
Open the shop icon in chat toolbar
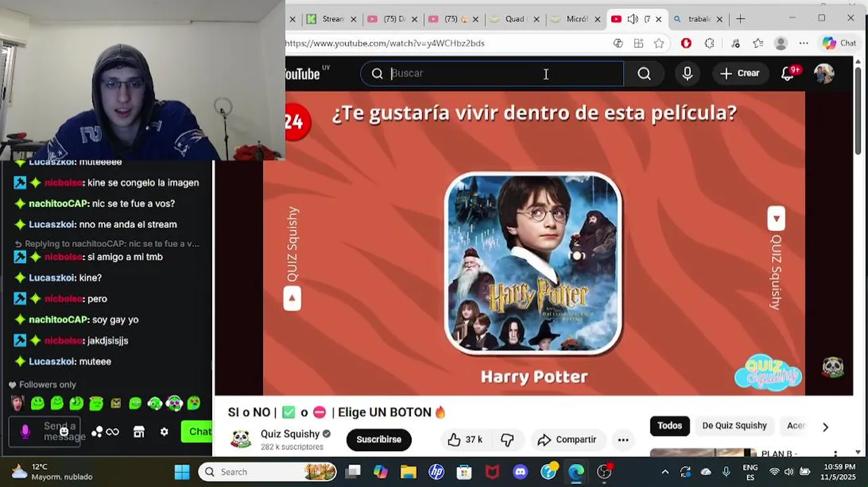[139, 432]
